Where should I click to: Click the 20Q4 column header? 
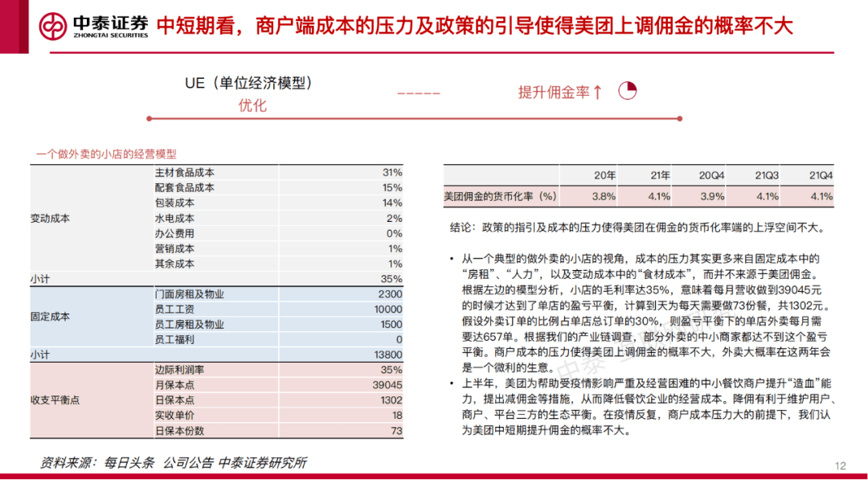point(711,175)
